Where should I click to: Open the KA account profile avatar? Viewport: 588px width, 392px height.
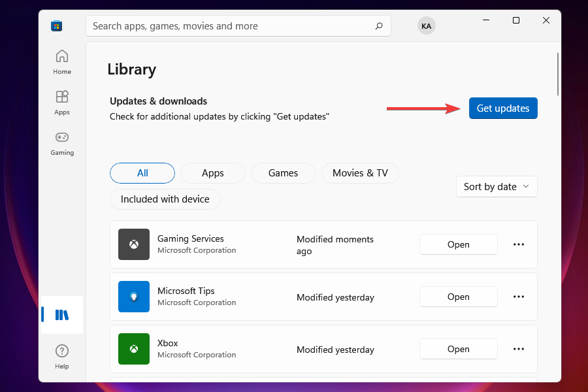(x=426, y=26)
